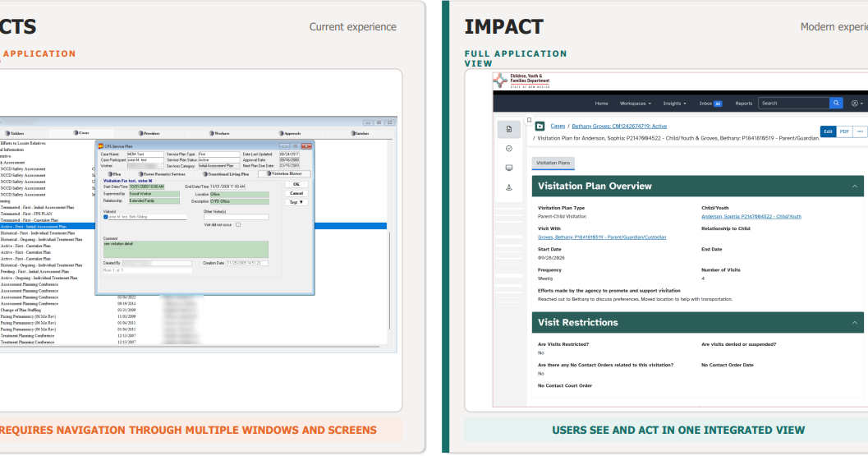Click Cancel in the CPS Service Plan dialog
Viewport: 868px width, 456px height.
coord(296,193)
